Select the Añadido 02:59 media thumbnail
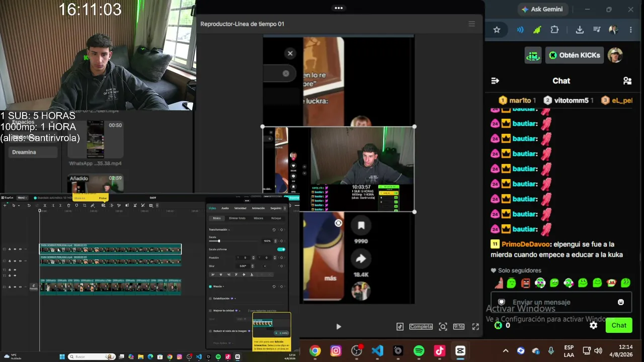Image resolution: width=644 pixels, height=362 pixels. 96,183
